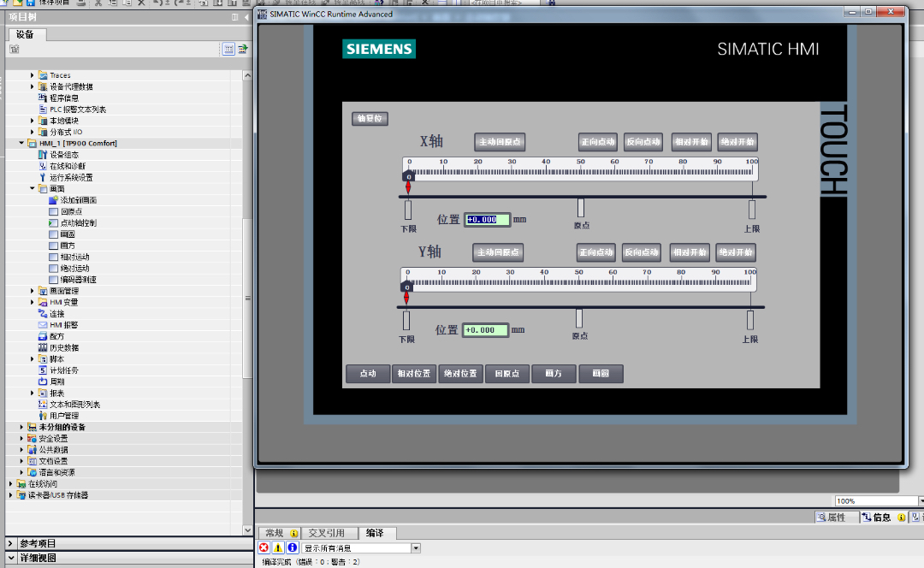Select 画圆 screen icon in tree

point(53,234)
